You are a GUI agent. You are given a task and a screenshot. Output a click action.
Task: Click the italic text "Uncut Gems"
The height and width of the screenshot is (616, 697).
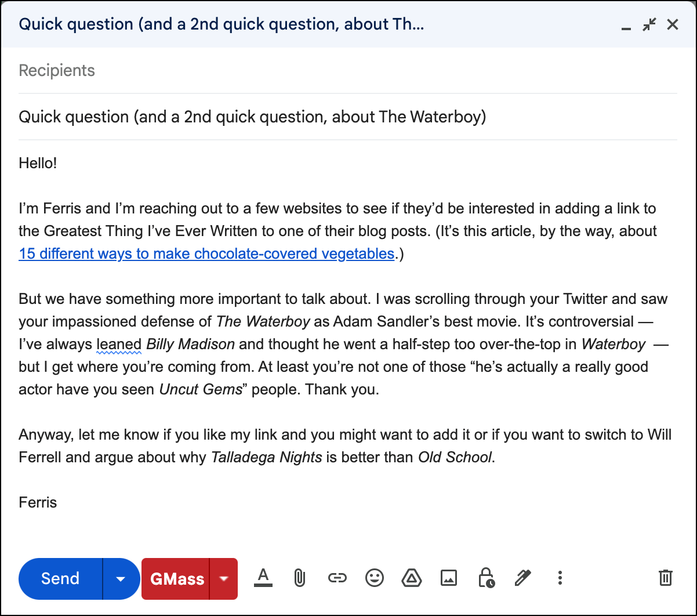click(x=201, y=389)
